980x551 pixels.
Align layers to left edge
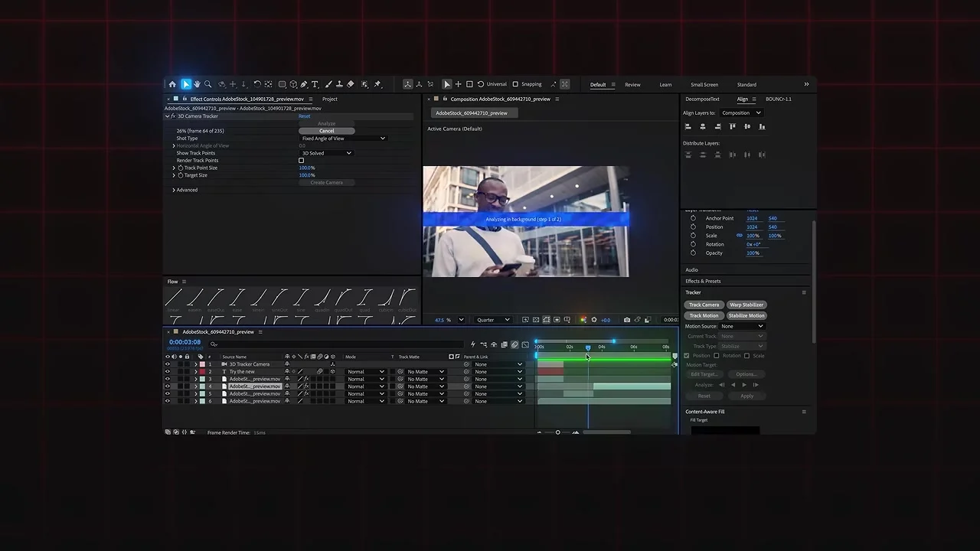[688, 126]
